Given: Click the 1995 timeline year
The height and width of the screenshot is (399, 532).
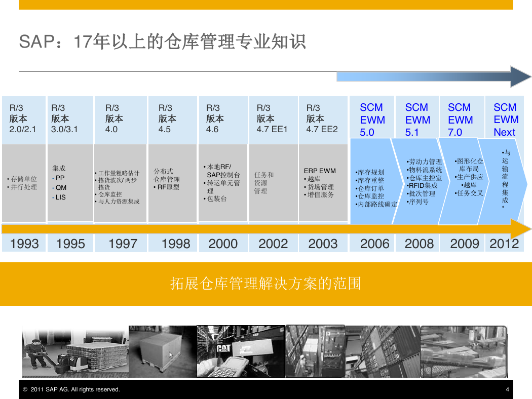Looking at the screenshot, I should click(70, 244).
